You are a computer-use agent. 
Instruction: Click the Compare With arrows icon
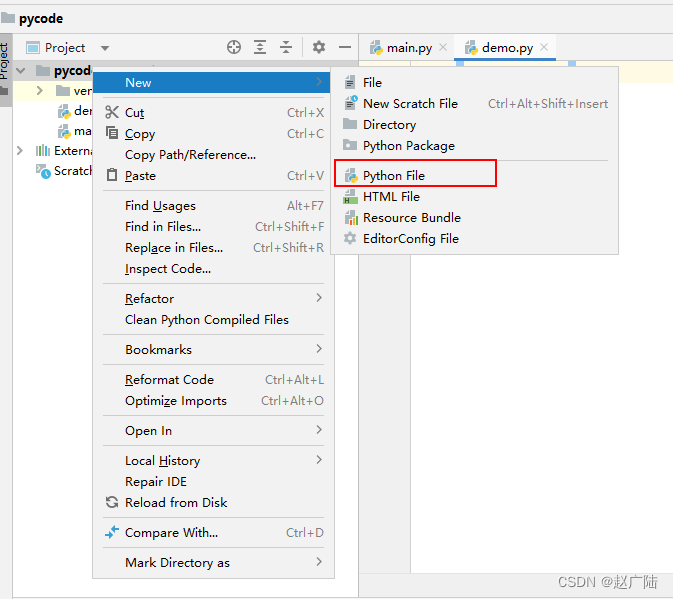pyautogui.click(x=112, y=532)
